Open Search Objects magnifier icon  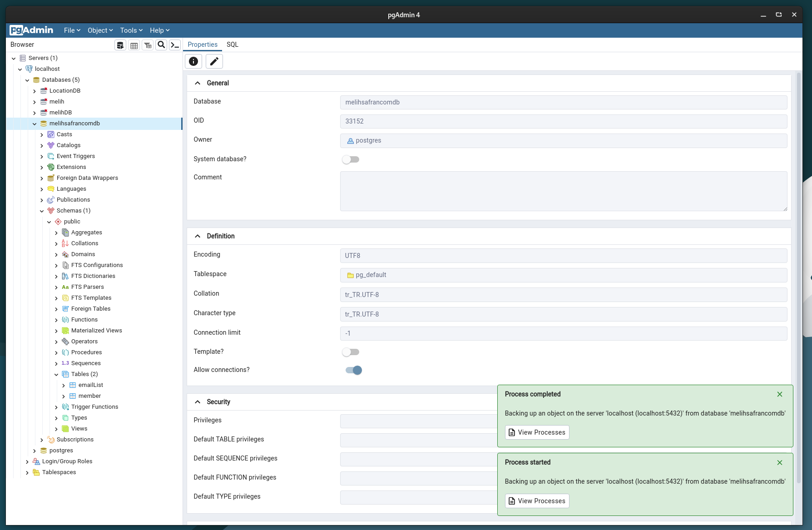[161, 45]
